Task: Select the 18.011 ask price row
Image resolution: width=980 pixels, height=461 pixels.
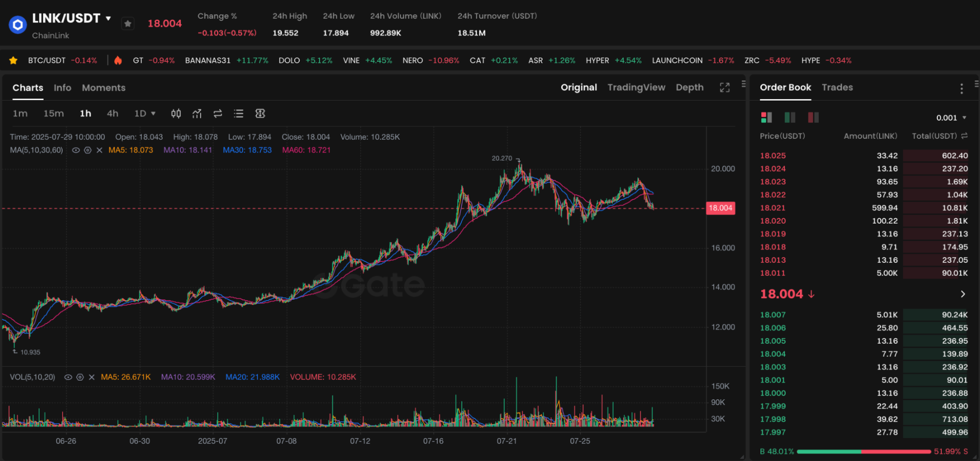Action: tap(864, 273)
